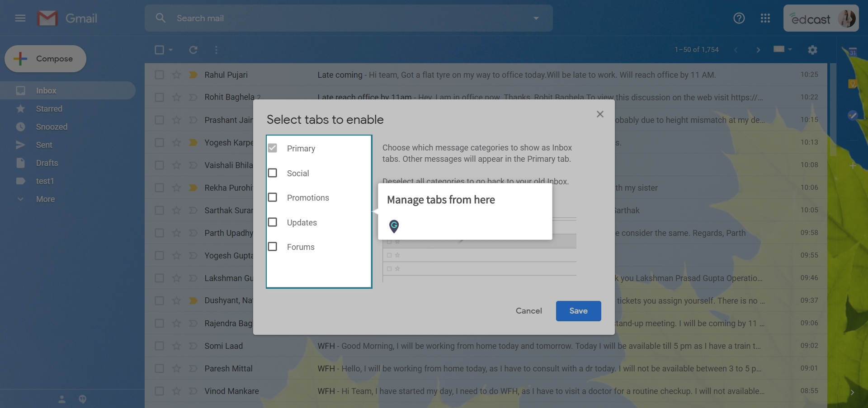Enable the Social tab checkbox
Screen dimensions: 868x408
click(273, 173)
